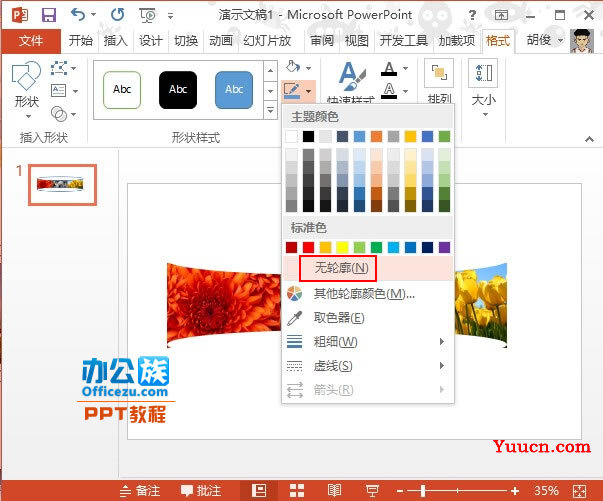Toggle the Comments (批注) pane
The height and width of the screenshot is (501, 603).
pyautogui.click(x=201, y=491)
